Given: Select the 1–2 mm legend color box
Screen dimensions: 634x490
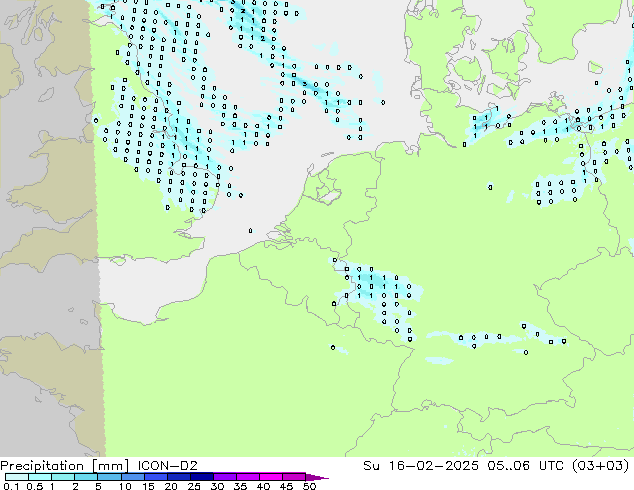Looking at the screenshot, I should (x=63, y=477).
